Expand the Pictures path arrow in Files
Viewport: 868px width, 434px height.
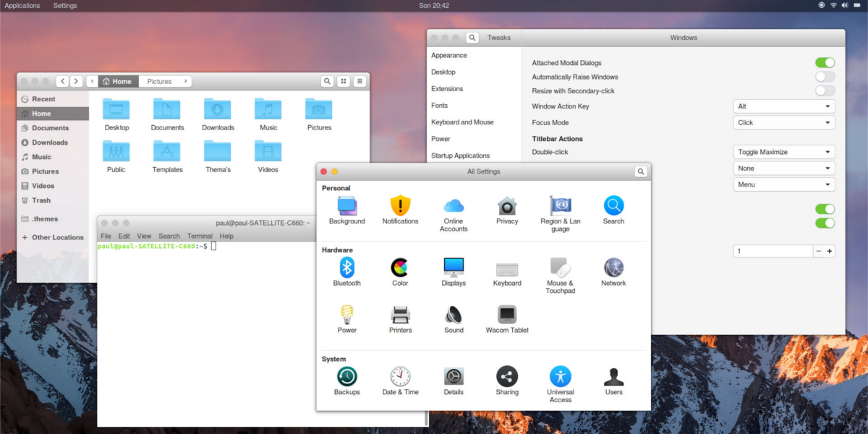click(x=186, y=82)
